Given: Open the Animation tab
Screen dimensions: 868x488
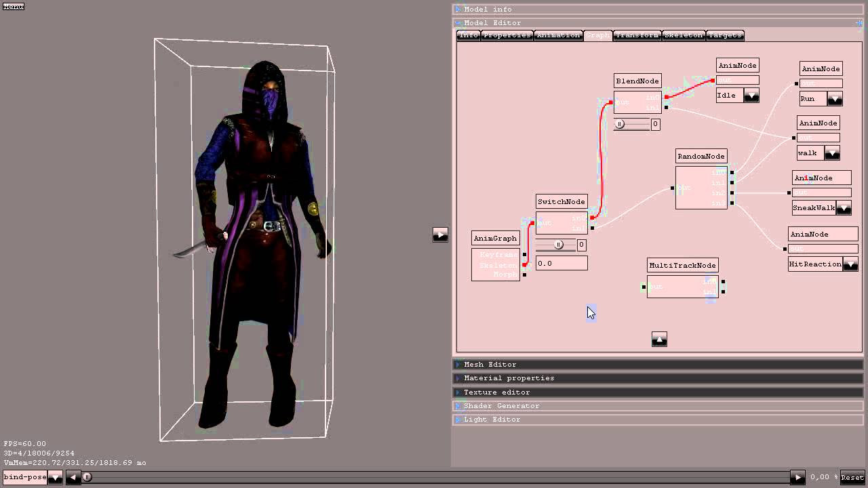Looking at the screenshot, I should pyautogui.click(x=558, y=35).
